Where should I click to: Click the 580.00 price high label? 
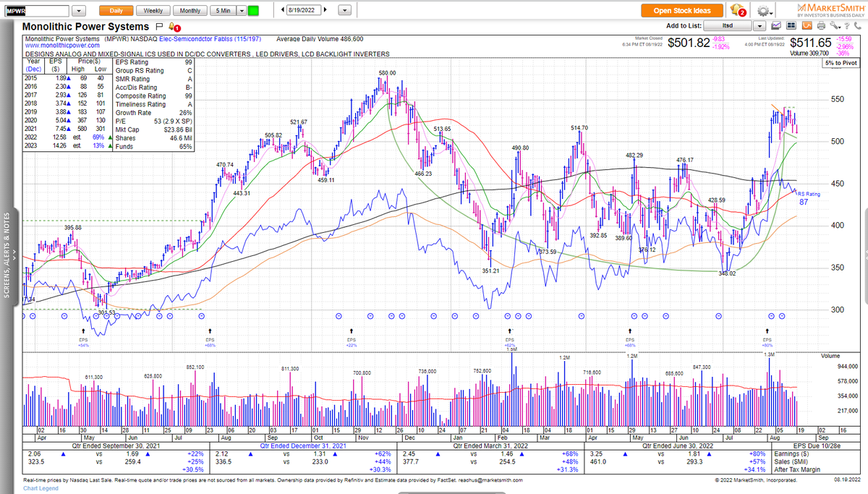pos(387,73)
